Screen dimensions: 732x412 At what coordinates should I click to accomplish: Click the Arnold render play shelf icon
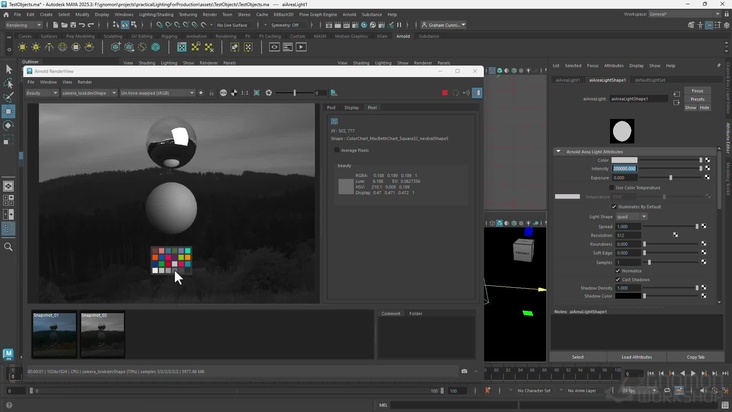click(x=301, y=47)
